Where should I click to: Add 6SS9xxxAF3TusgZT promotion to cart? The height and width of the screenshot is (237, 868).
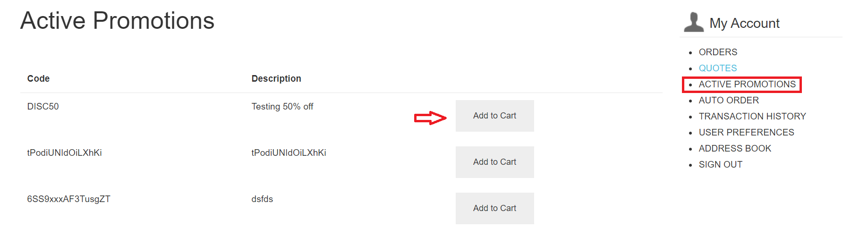point(494,208)
